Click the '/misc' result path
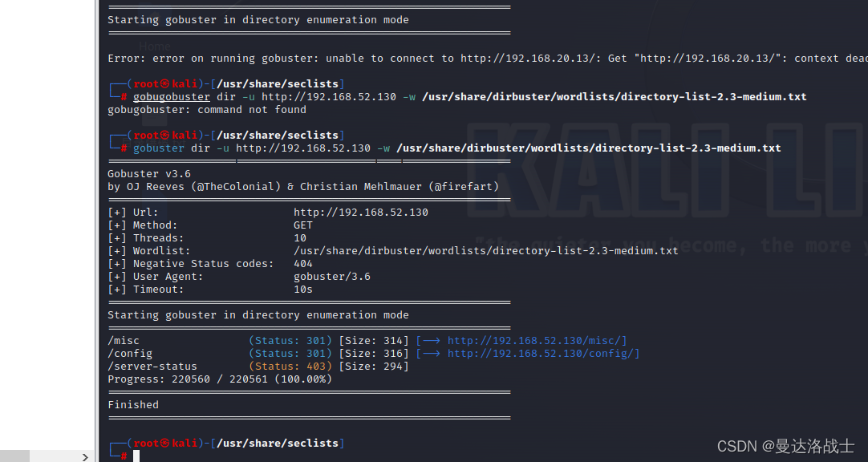 click(124, 341)
